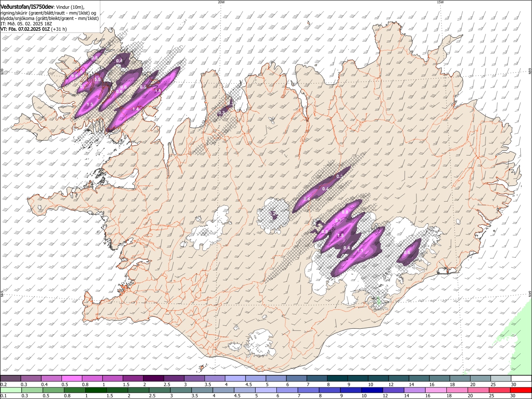Select rain legend swatch between 0.5 and 0.8
Image resolution: width=532 pixels, height=399 pixels.
(x=53, y=390)
